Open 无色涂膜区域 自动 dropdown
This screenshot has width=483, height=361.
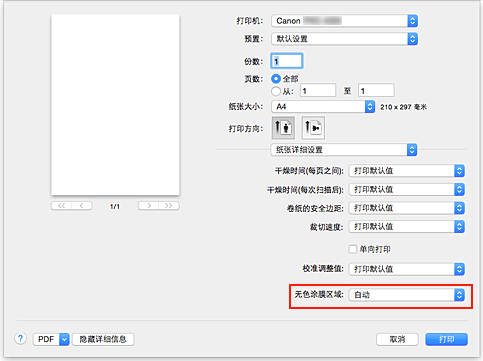(407, 295)
